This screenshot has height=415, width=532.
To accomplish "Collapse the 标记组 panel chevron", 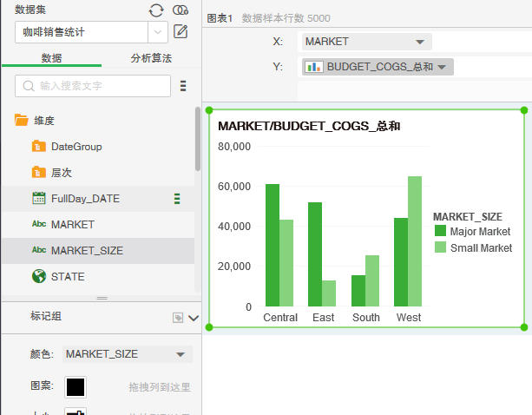I will [x=193, y=318].
